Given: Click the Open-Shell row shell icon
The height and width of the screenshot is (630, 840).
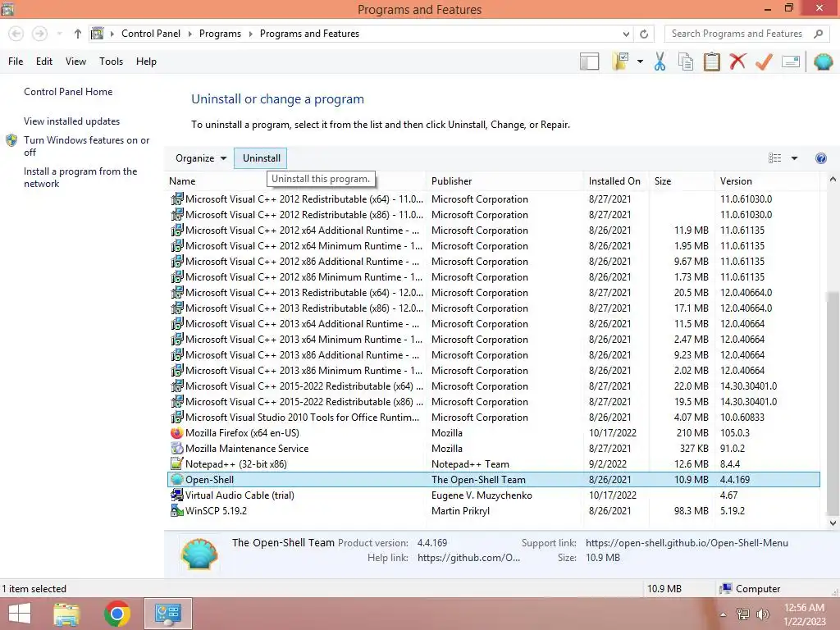Looking at the screenshot, I should coord(177,479).
